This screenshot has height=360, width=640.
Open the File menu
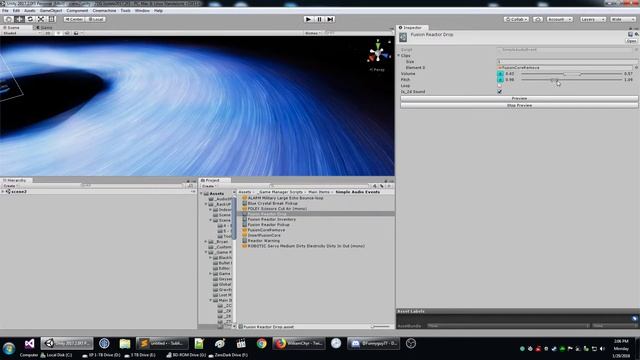[5, 11]
